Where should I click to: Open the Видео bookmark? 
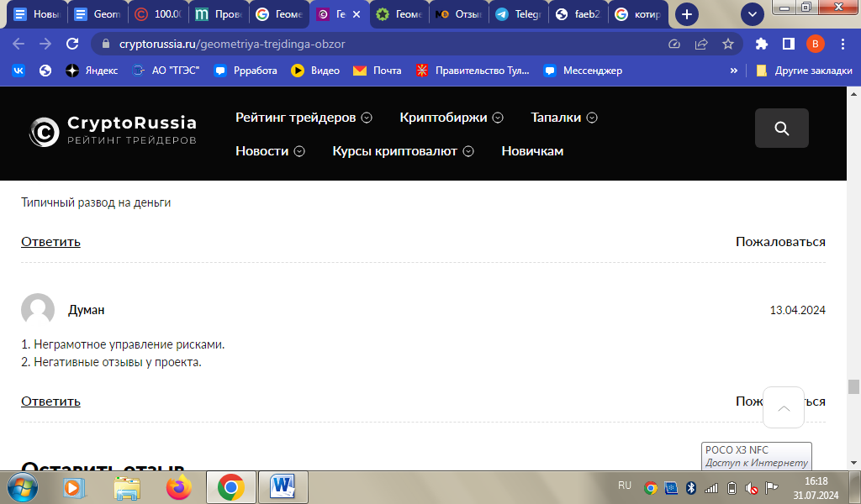315,71
